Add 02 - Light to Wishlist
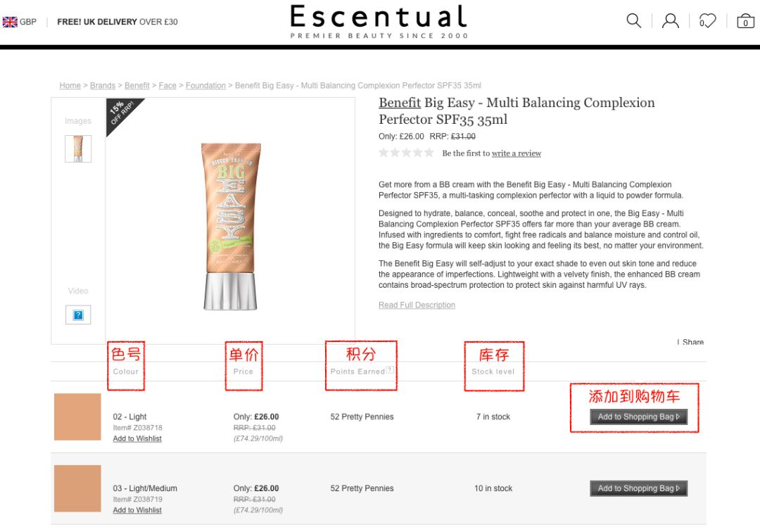This screenshot has height=532, width=760. point(137,439)
